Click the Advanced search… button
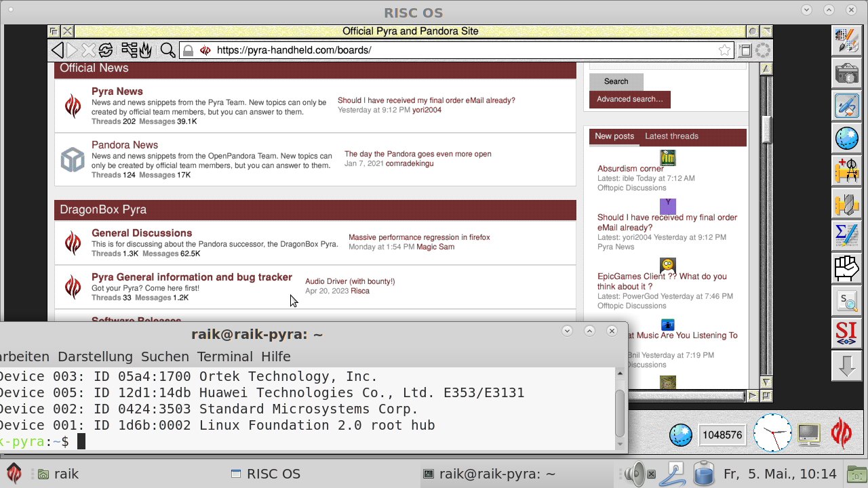Viewport: 868px width, 488px height. 629,100
